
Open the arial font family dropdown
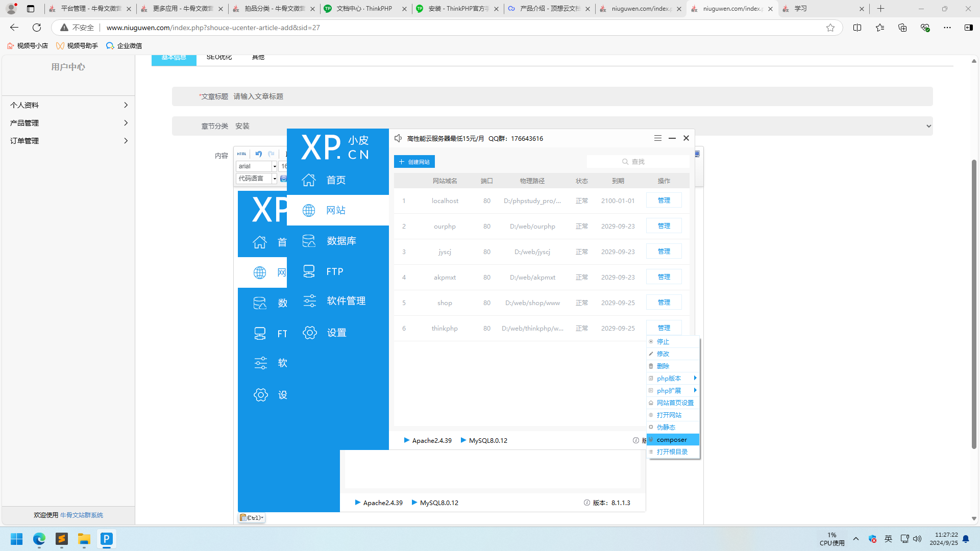point(274,166)
